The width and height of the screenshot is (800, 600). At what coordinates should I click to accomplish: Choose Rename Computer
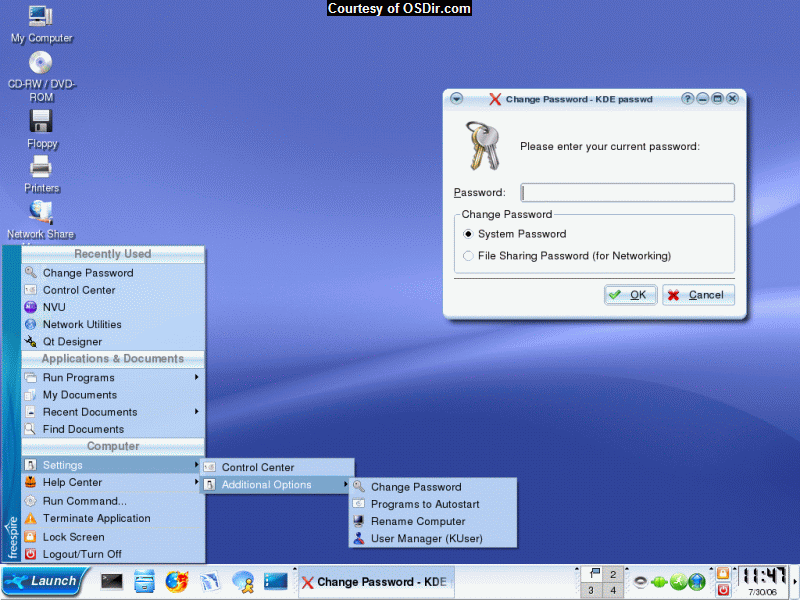click(x=433, y=521)
